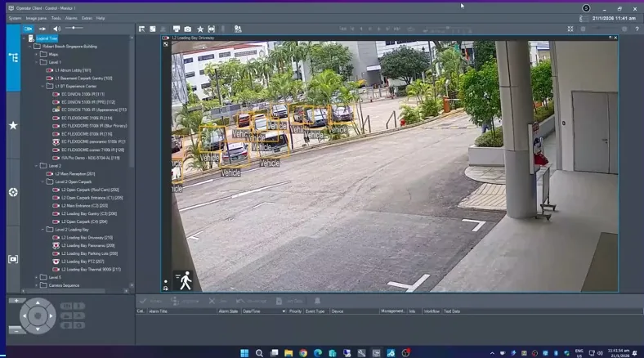
Task: Select the Logical Tree root node
Action: click(x=47, y=38)
